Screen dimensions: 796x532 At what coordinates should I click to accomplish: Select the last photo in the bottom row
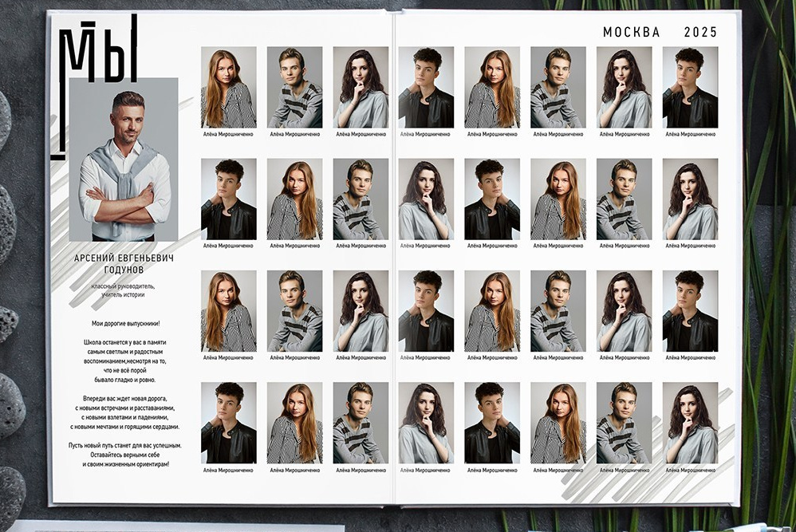[x=690, y=423]
